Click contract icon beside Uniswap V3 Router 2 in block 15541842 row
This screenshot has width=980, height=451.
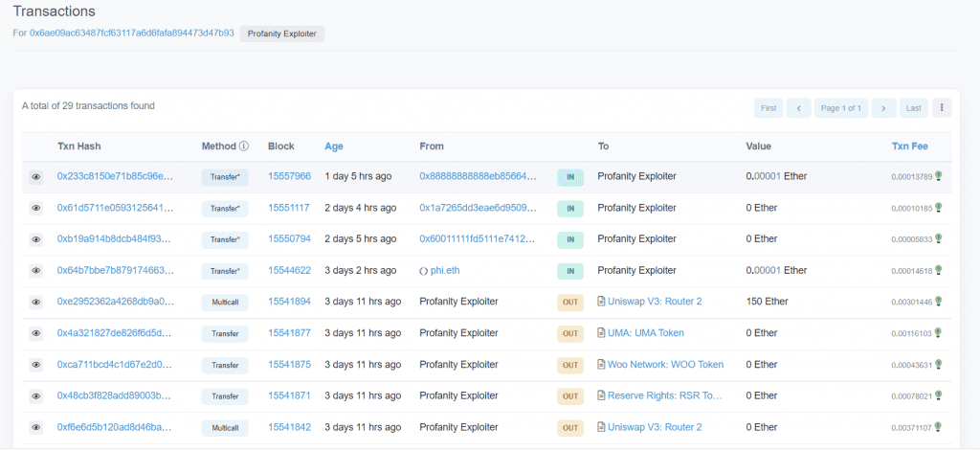click(601, 427)
